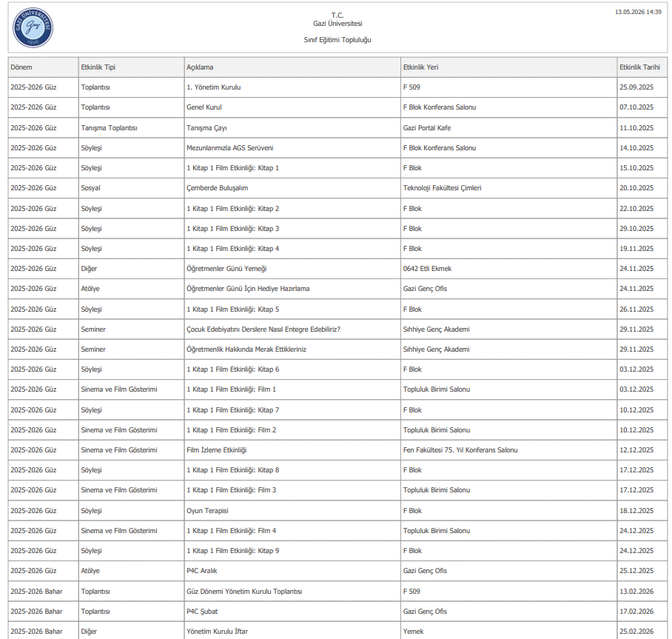Click the P4C Aralık cell
The image size is (672, 639).
coord(292,571)
